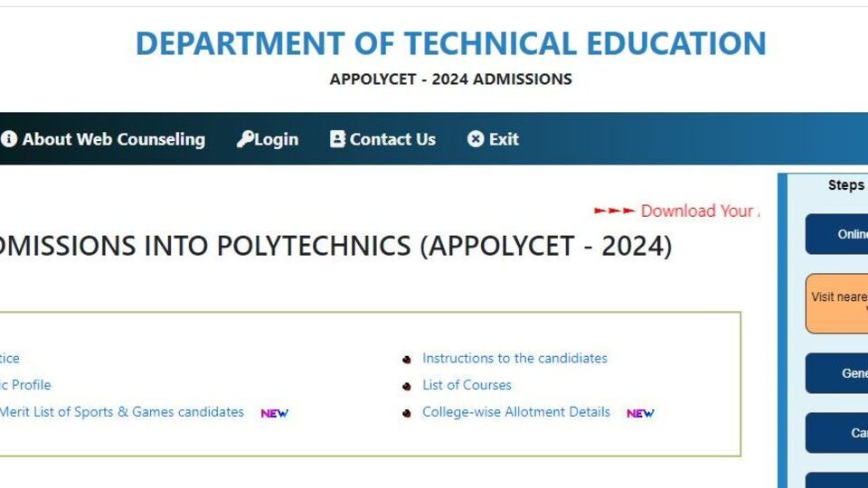Viewport: 868px width, 488px height.
Task: Open the List of Courses link
Action: [x=467, y=385]
